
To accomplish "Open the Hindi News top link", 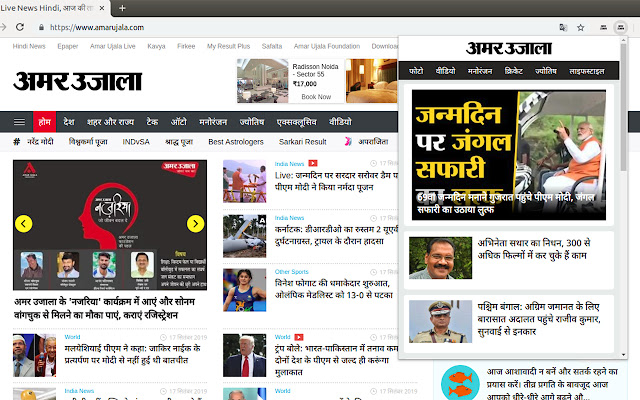I will tap(29, 46).
